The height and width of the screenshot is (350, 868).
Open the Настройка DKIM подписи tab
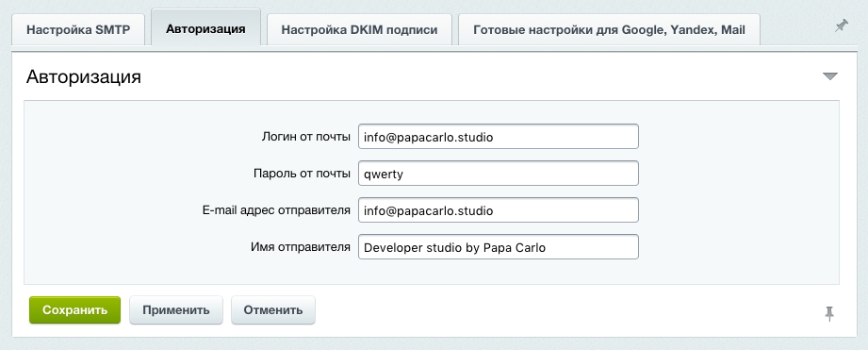click(359, 30)
